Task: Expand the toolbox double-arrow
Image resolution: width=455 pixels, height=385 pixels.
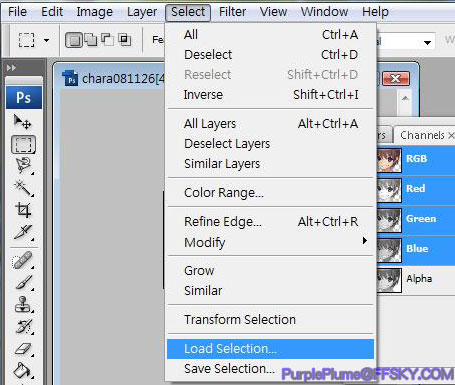Action: coord(11,68)
